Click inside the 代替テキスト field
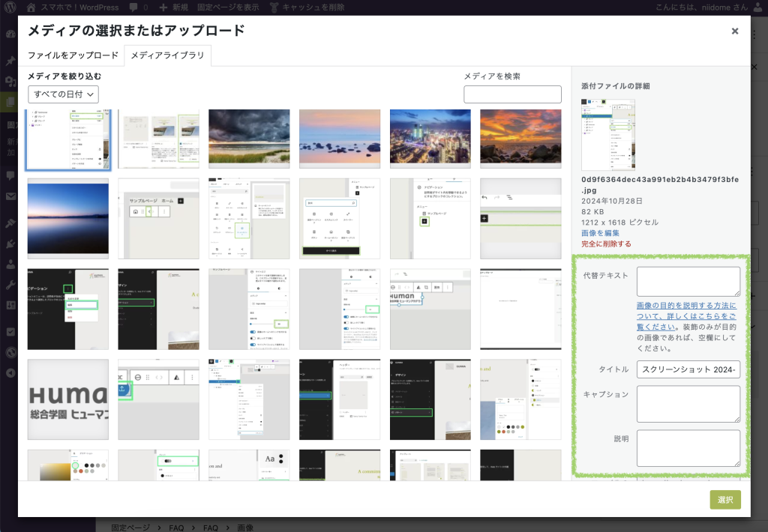 [688, 281]
